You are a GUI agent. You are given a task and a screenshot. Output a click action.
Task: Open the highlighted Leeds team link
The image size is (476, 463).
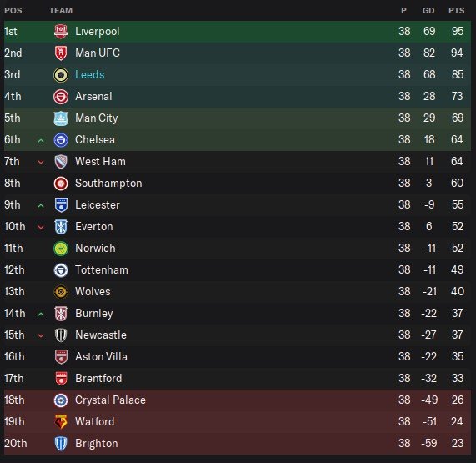90,75
